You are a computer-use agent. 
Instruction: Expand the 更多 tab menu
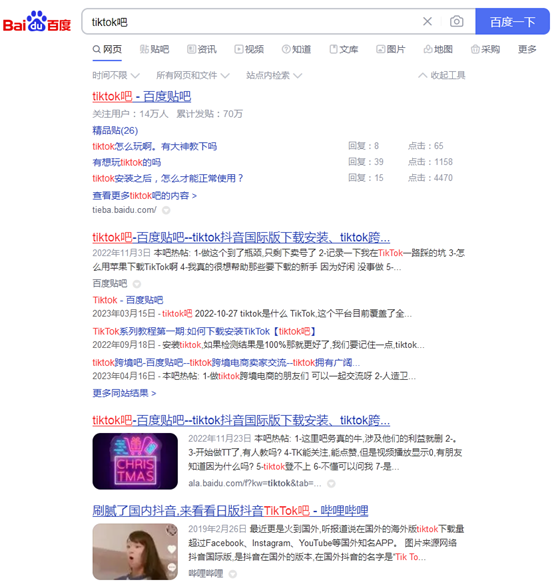click(527, 49)
